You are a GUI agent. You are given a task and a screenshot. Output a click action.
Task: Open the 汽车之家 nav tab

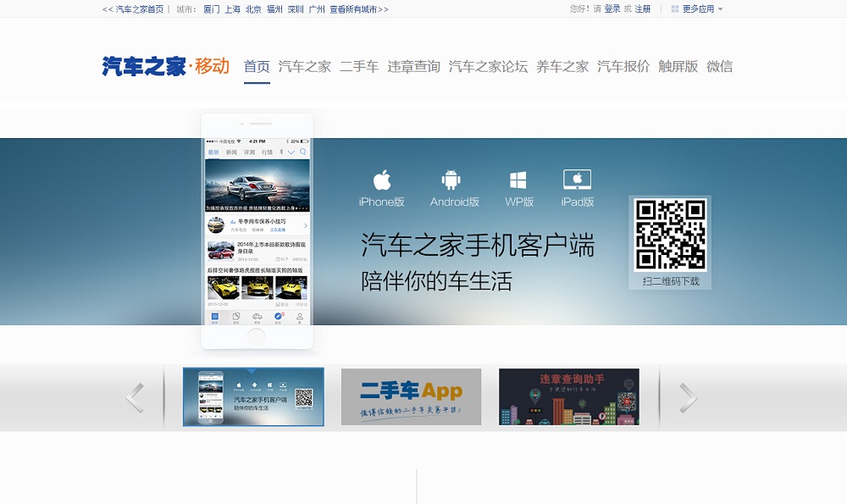pos(305,66)
